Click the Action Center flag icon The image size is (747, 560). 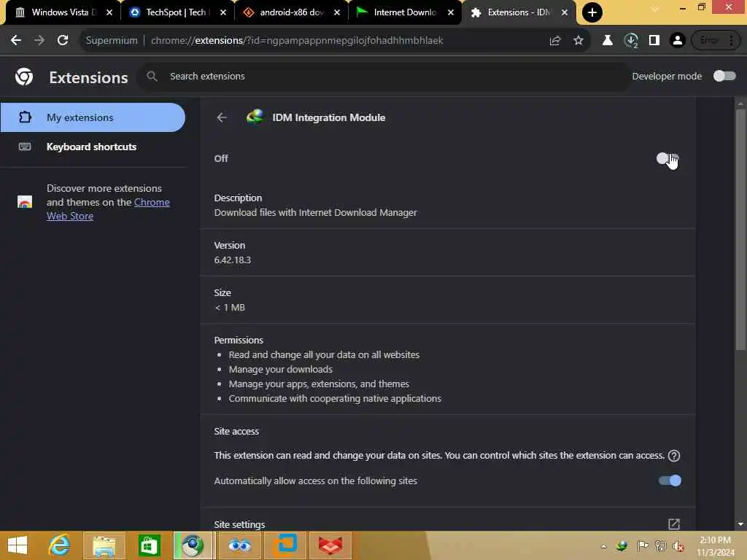click(x=643, y=545)
